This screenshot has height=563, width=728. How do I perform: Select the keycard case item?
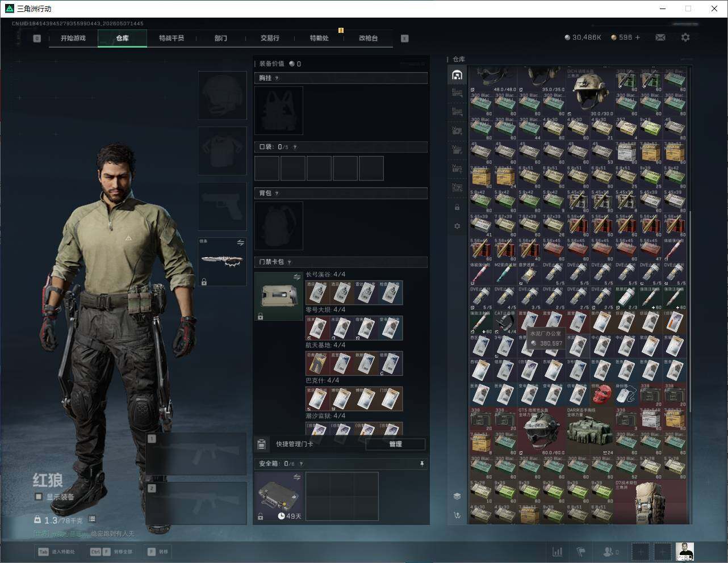279,296
